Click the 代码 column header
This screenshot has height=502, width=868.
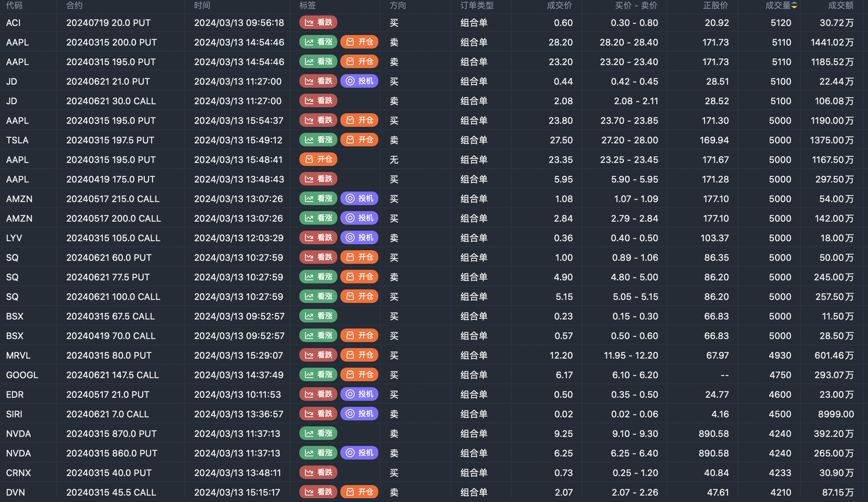[x=14, y=5]
